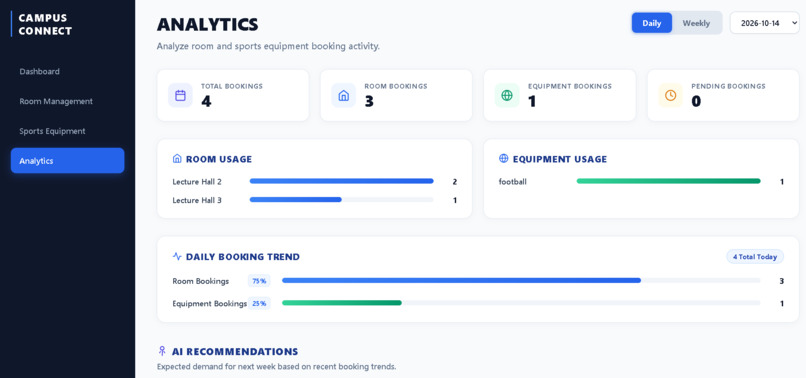Image resolution: width=806 pixels, height=378 pixels.
Task: Click the Analytics page title
Action: (x=208, y=24)
